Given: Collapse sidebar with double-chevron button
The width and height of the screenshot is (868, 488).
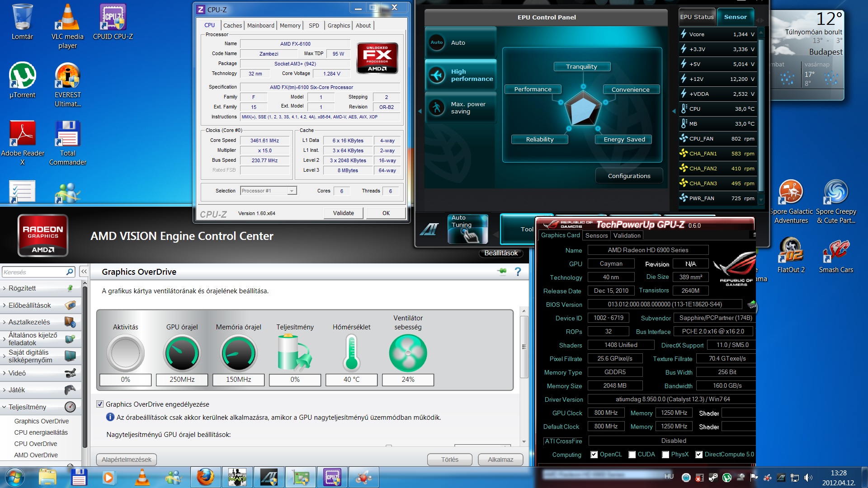Looking at the screenshot, I should click(x=84, y=271).
